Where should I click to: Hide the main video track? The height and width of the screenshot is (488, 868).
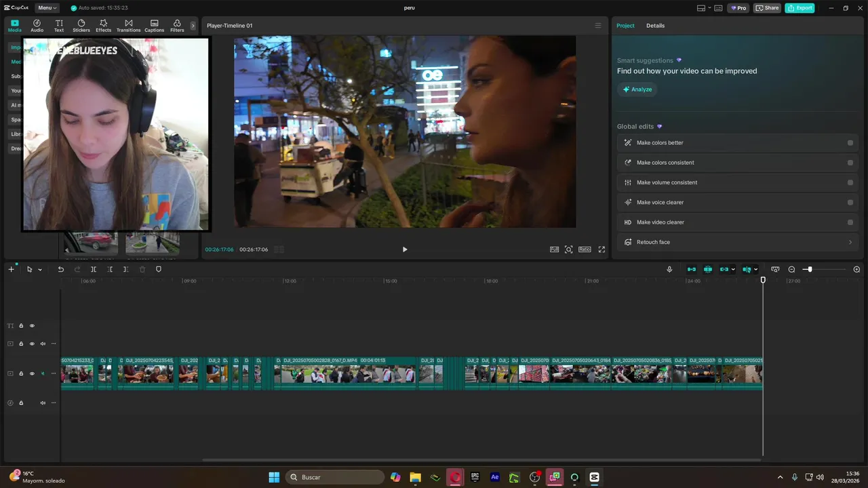coord(32,373)
